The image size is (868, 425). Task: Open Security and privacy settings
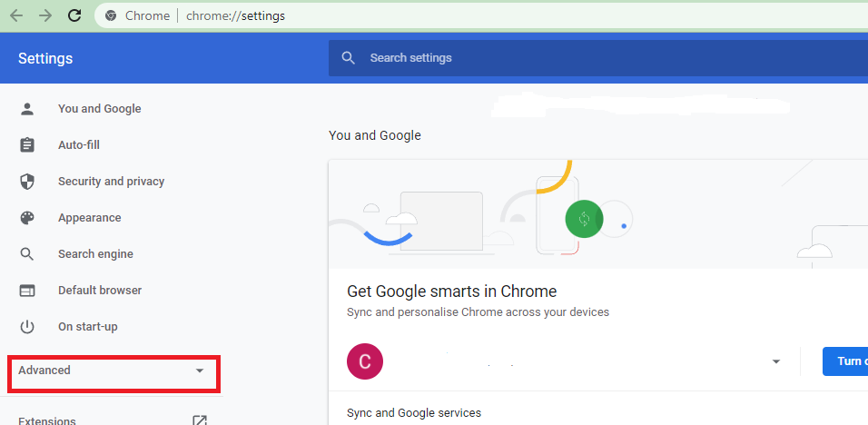[x=112, y=182]
